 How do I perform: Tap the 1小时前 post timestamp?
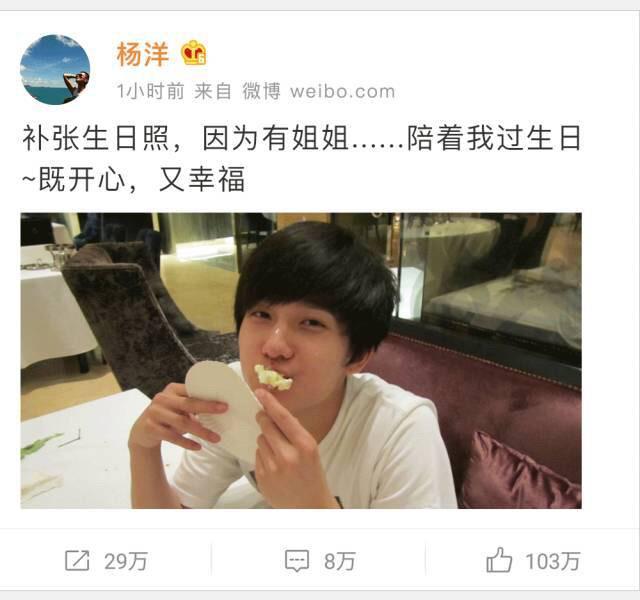click(150, 91)
